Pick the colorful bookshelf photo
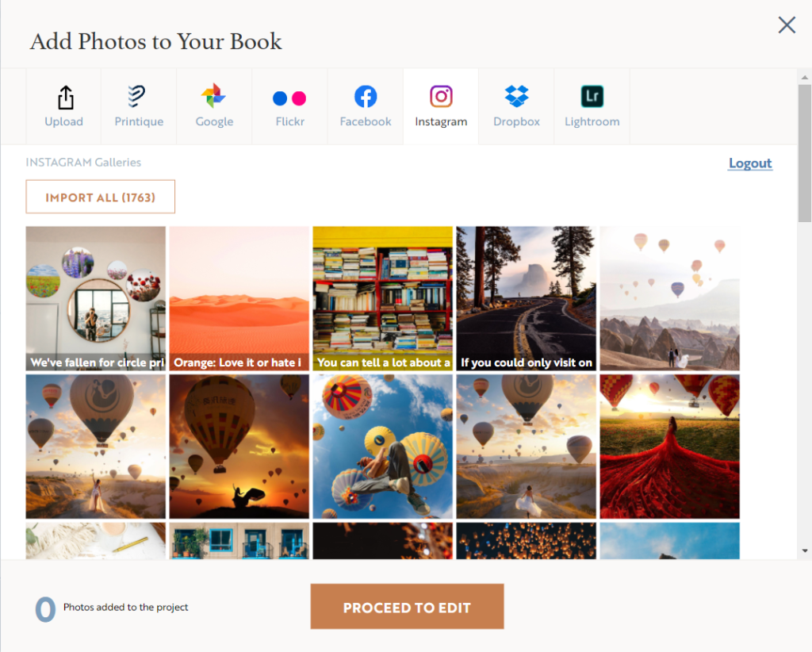 (383, 297)
